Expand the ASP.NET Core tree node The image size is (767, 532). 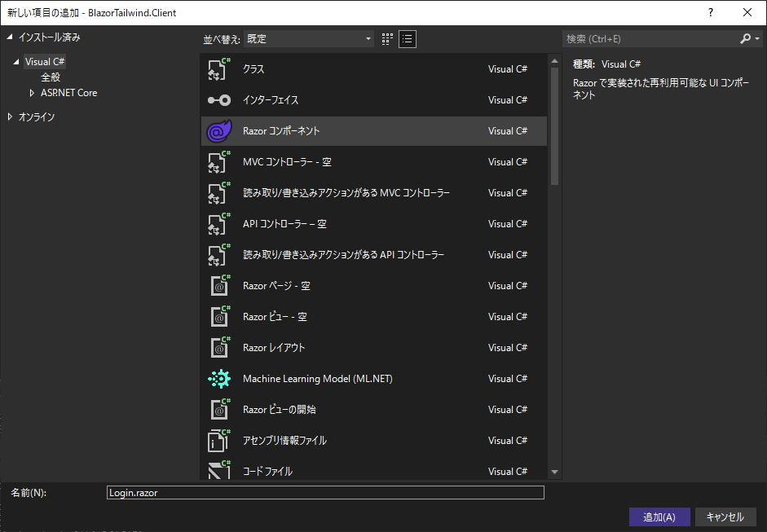click(32, 92)
